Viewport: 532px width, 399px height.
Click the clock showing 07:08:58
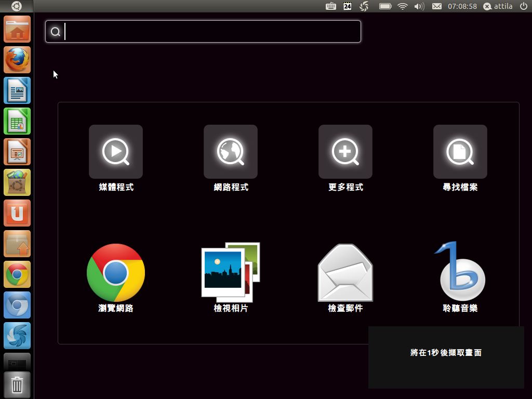(x=462, y=6)
